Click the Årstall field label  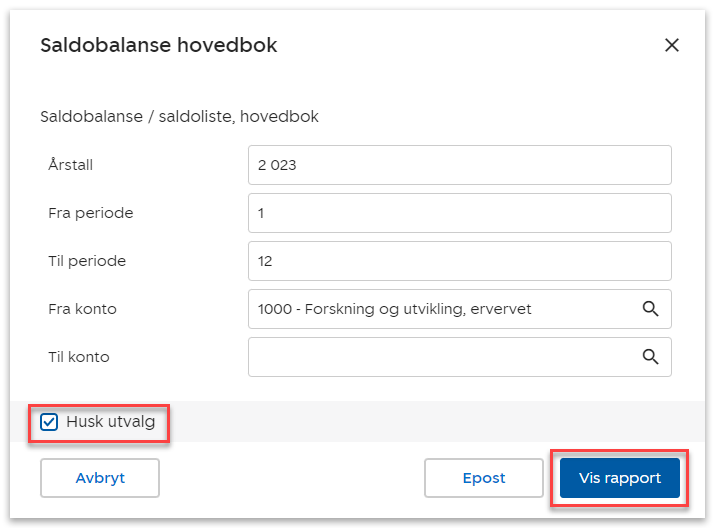(70, 165)
